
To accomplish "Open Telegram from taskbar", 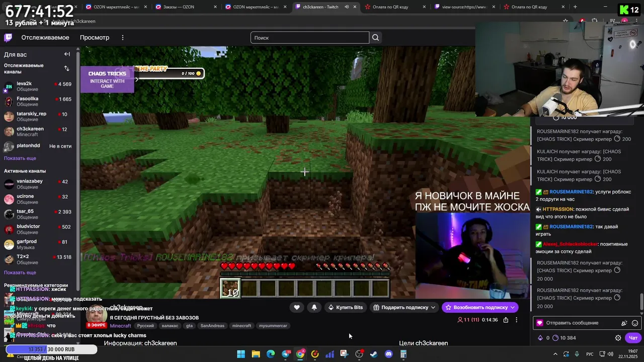I will (x=286, y=354).
